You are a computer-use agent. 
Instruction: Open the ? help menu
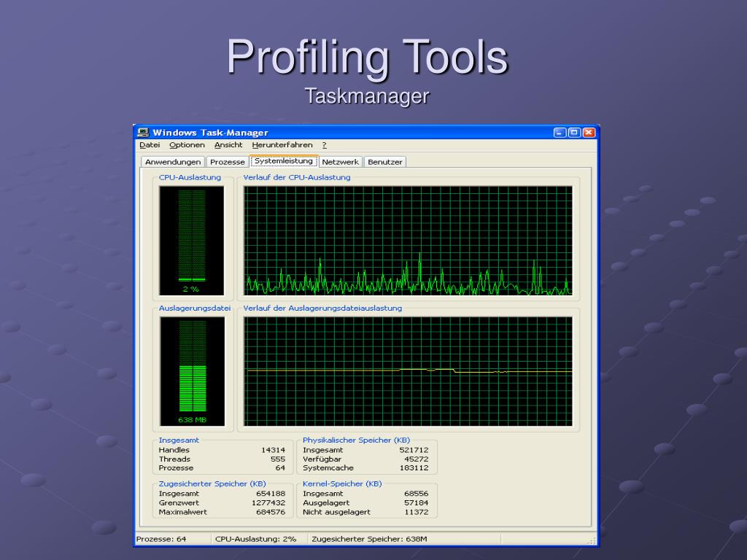[x=324, y=145]
